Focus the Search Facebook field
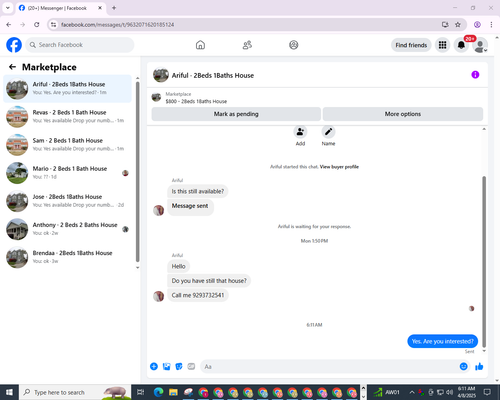 [80, 45]
